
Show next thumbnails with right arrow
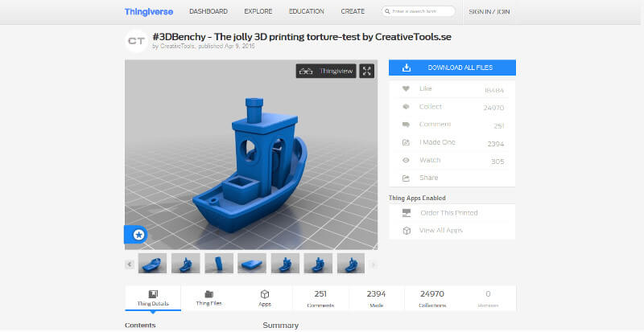pyautogui.click(x=373, y=264)
